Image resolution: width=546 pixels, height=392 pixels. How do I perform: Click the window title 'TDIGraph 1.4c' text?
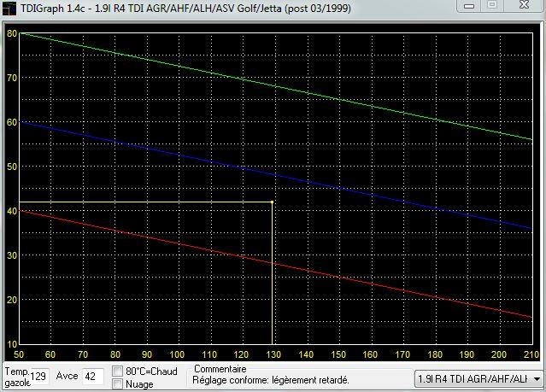(x=53, y=8)
